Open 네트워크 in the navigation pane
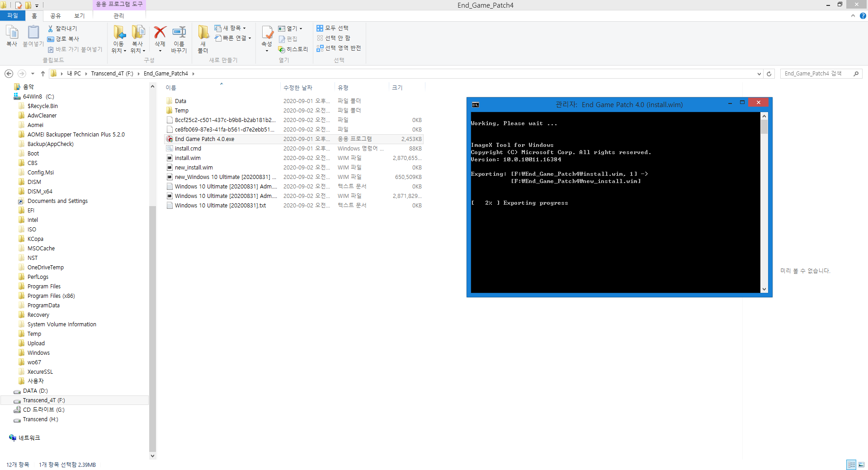 (29, 438)
